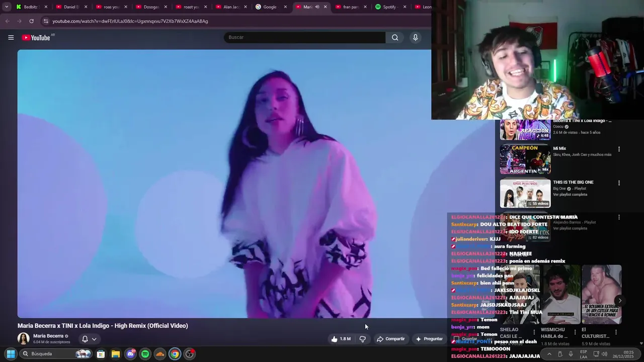Image resolution: width=644 pixels, height=362 pixels.
Task: Click the YouTube Buscar search field
Action: 305,37
